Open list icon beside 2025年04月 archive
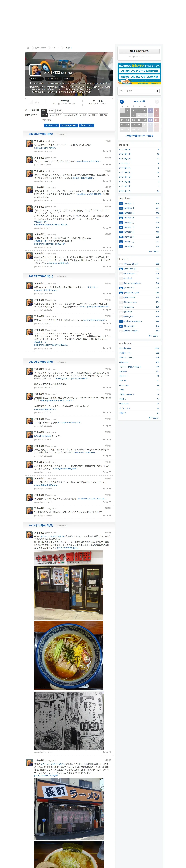 [x=121, y=218]
